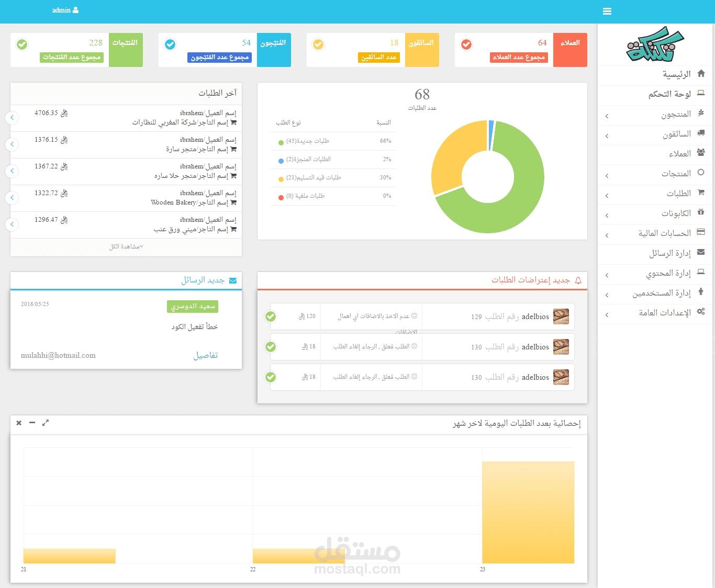The width and height of the screenshot is (715, 588).
Task: Expand the daily orders chart to fullscreen
Action: [46, 423]
